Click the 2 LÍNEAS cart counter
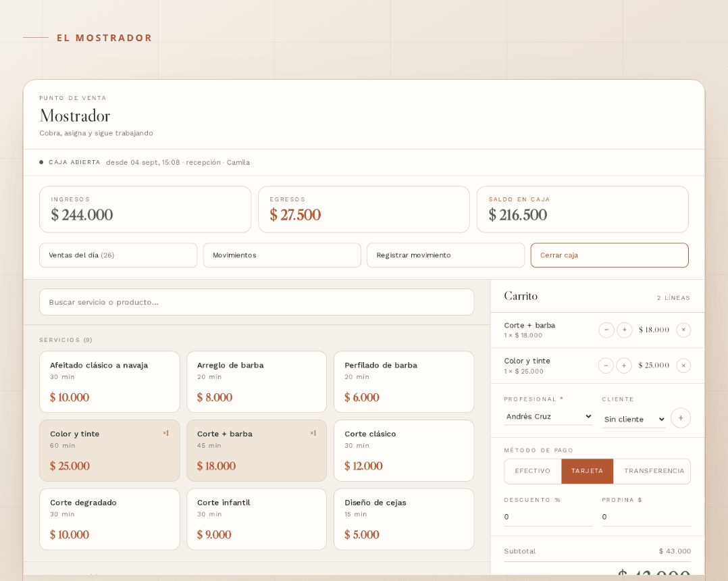This screenshot has width=728, height=581. tap(673, 298)
